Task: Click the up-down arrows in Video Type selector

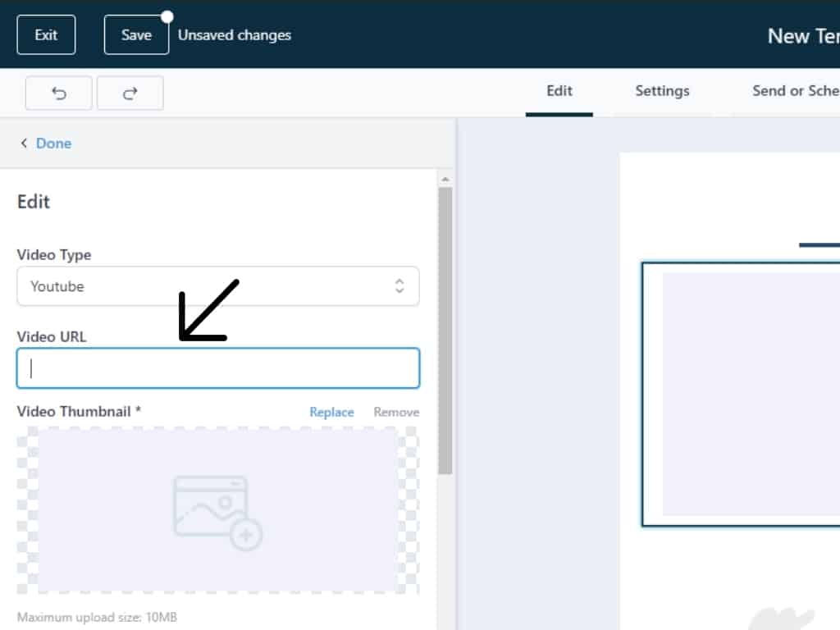Action: pyautogui.click(x=399, y=286)
